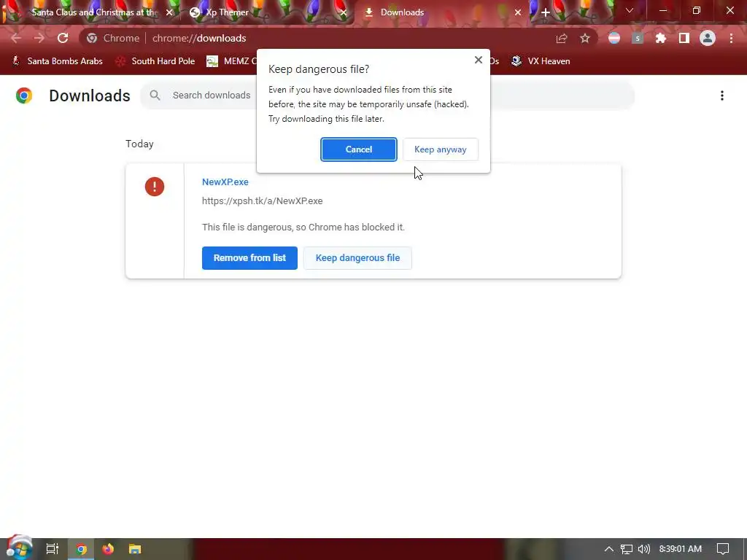Click Remove from list button
The image size is (747, 560).
pos(249,258)
